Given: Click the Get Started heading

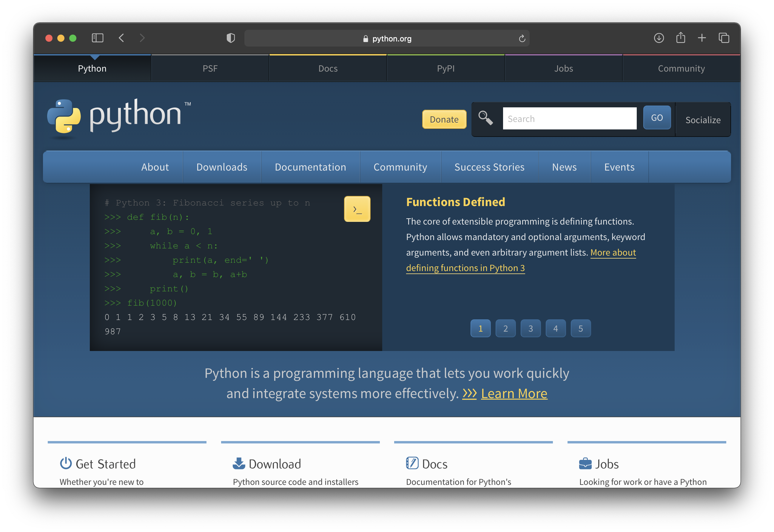Looking at the screenshot, I should pyautogui.click(x=105, y=464).
